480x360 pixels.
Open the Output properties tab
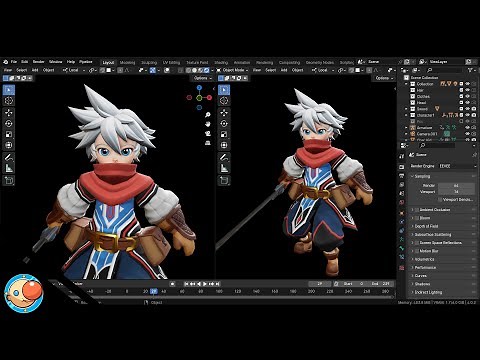pos(402,176)
